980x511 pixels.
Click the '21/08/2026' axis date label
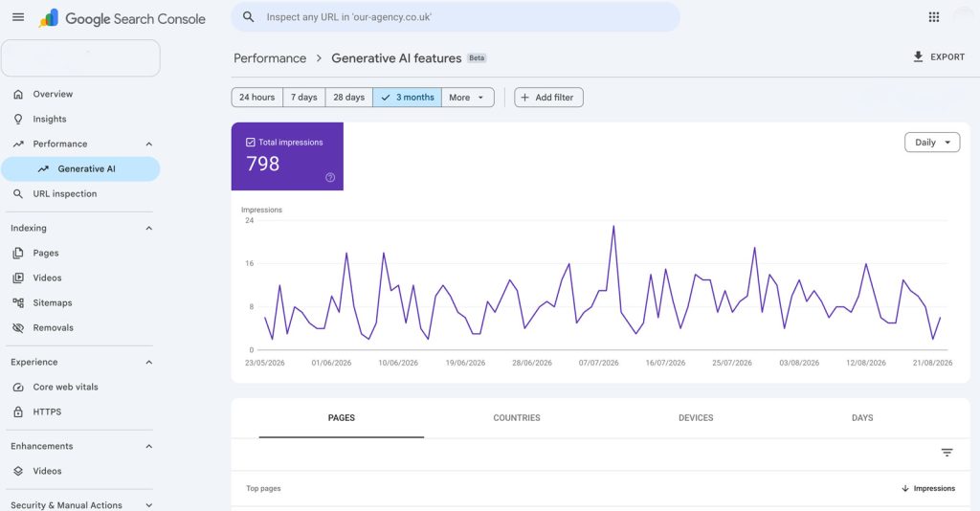click(x=932, y=363)
